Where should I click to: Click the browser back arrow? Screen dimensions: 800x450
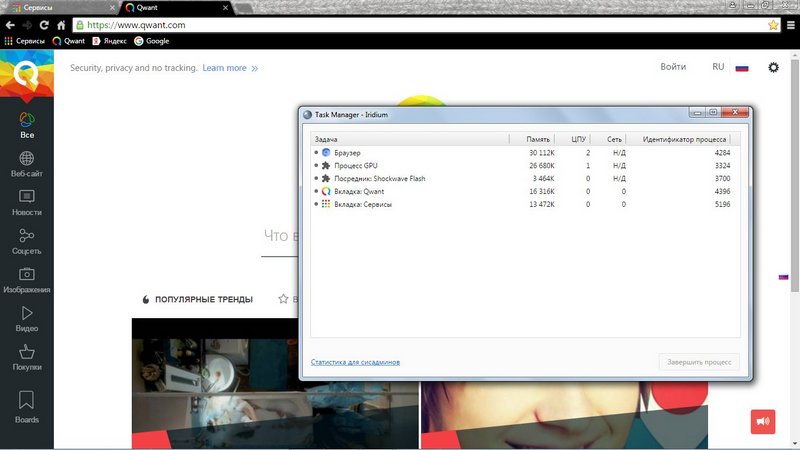pos(10,25)
